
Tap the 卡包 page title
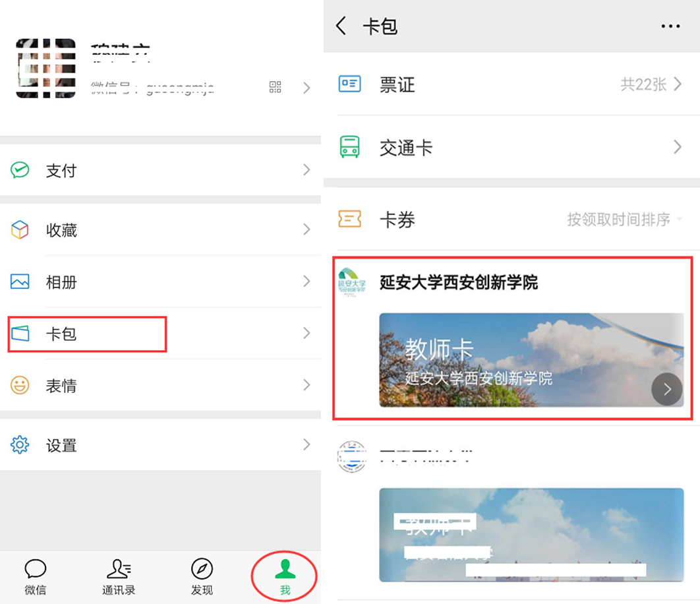point(380,26)
